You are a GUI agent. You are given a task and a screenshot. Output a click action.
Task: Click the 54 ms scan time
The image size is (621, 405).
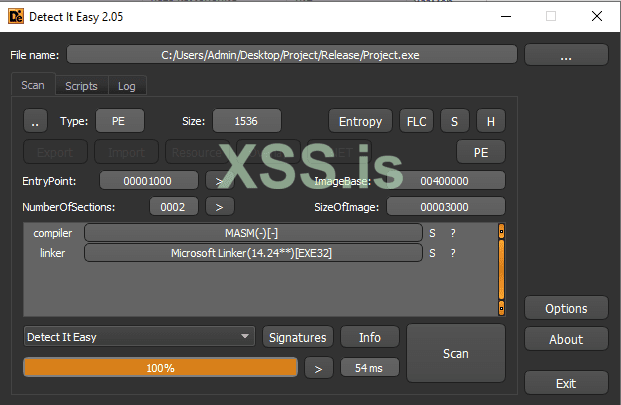coord(370,368)
